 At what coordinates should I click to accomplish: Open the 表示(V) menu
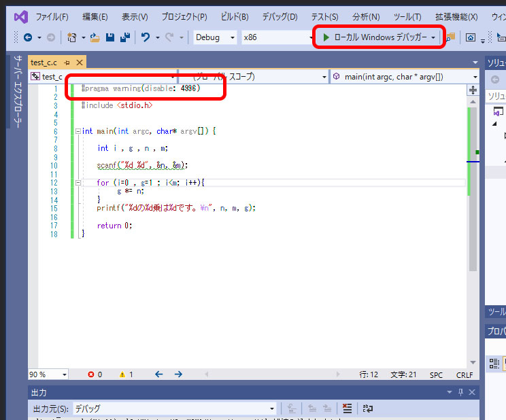click(135, 17)
